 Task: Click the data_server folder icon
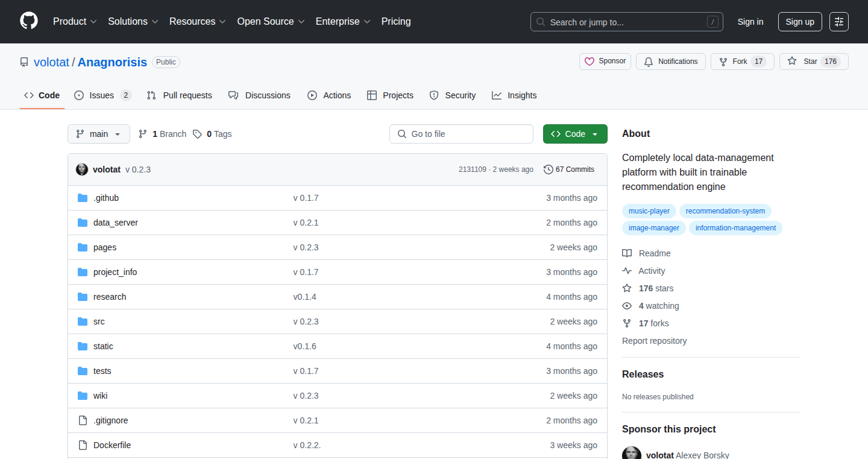click(83, 223)
